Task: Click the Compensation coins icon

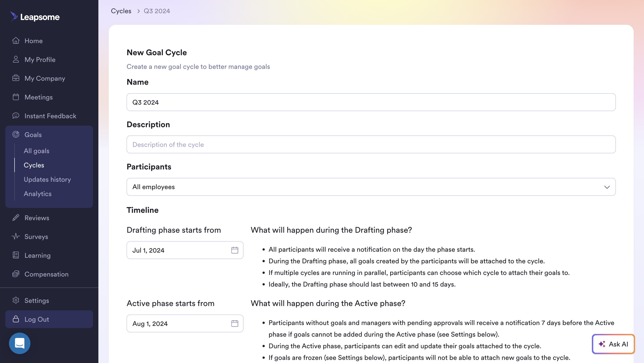Action: click(x=16, y=274)
